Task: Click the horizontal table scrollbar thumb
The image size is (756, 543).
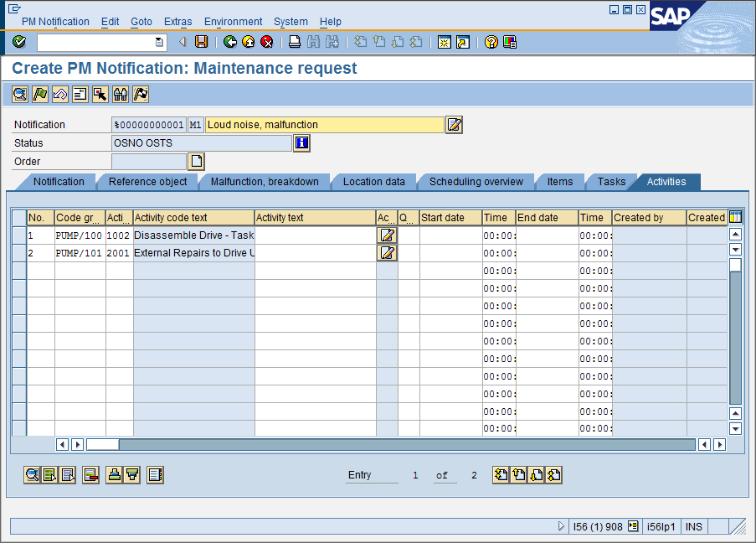Action: point(103,444)
